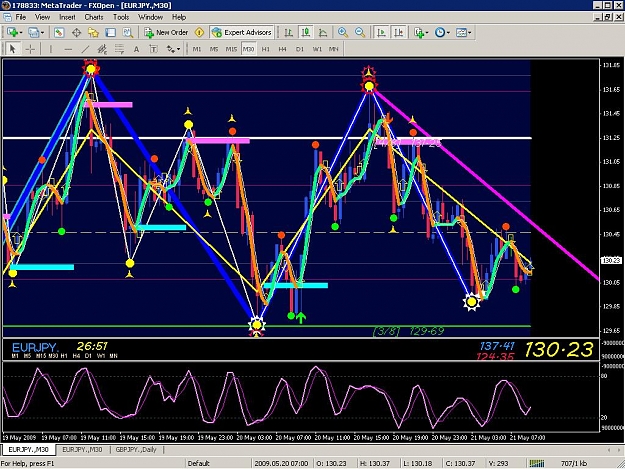This screenshot has height=469, width=625.
Task: Select the horizontal line tool
Action: (68, 49)
